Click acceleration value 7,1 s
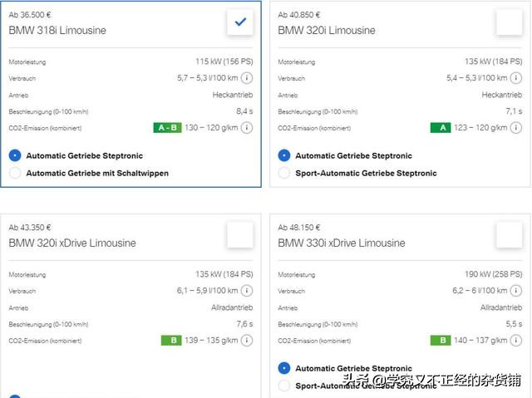This screenshot has height=398, width=532. point(514,111)
